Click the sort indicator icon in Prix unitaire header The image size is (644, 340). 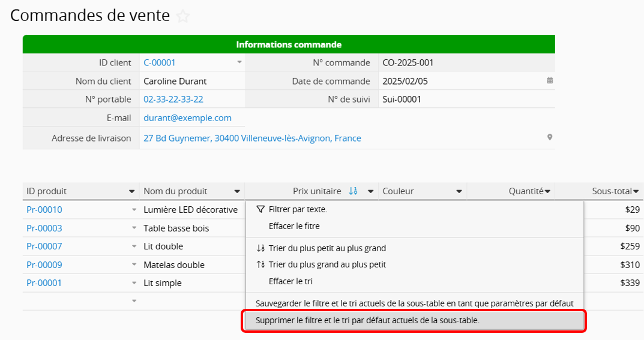(353, 191)
